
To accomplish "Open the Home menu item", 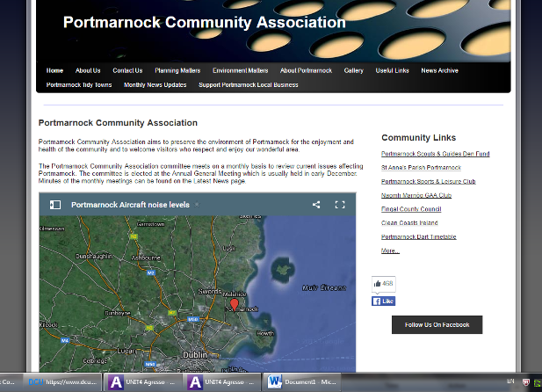I will coord(54,70).
